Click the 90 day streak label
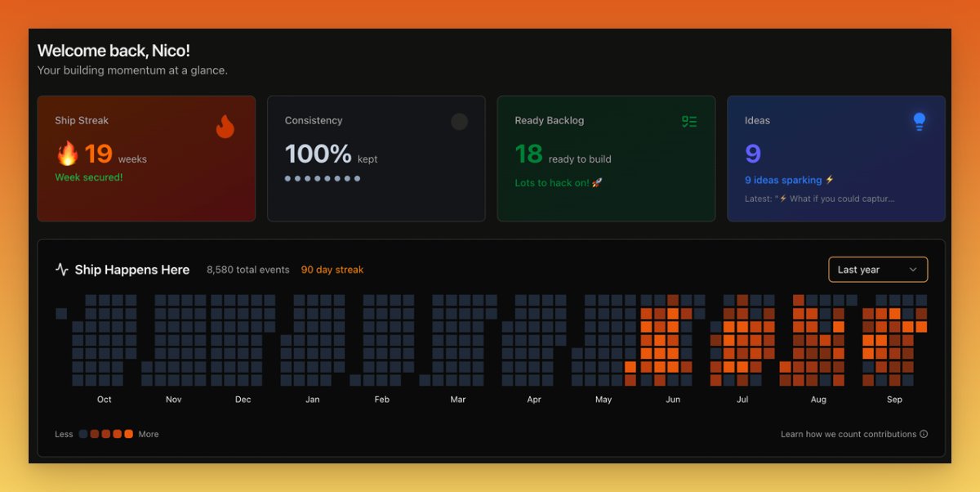Viewport: 980px width, 492px height. coord(332,270)
